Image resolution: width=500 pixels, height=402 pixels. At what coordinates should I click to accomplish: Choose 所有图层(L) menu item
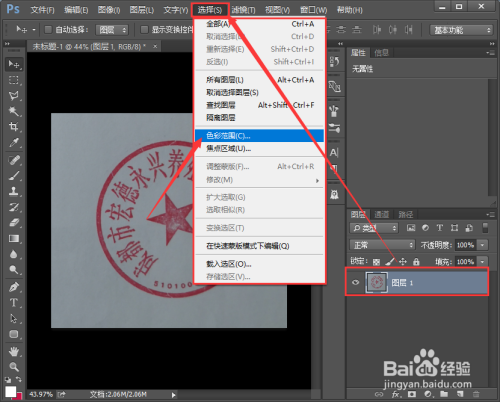point(259,80)
